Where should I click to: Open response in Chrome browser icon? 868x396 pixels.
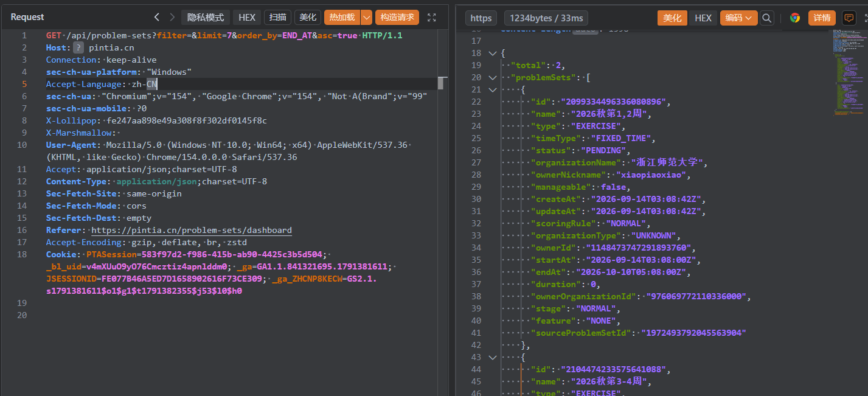coord(795,18)
